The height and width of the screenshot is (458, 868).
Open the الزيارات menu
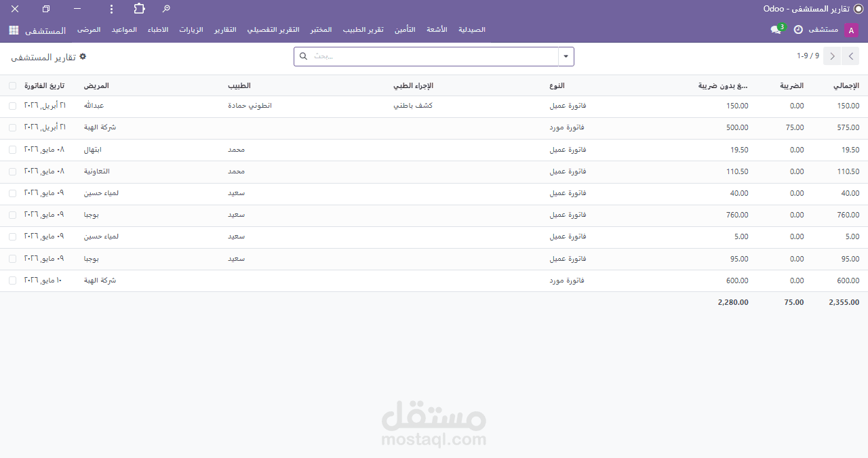pyautogui.click(x=191, y=30)
